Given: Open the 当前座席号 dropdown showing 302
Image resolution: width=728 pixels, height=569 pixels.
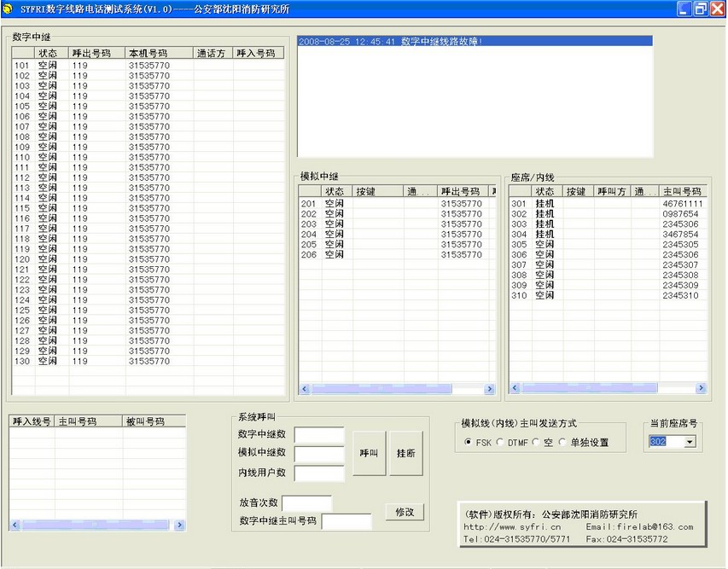Looking at the screenshot, I should (690, 442).
